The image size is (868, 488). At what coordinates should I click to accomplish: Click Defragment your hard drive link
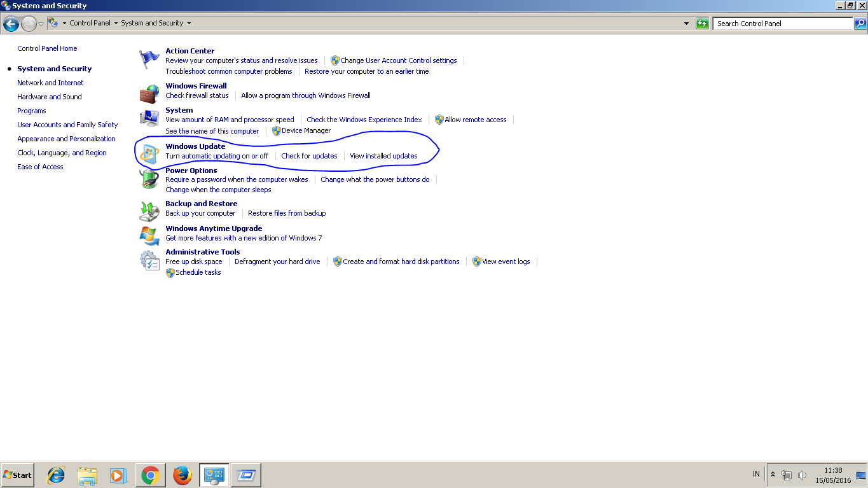tap(277, 261)
